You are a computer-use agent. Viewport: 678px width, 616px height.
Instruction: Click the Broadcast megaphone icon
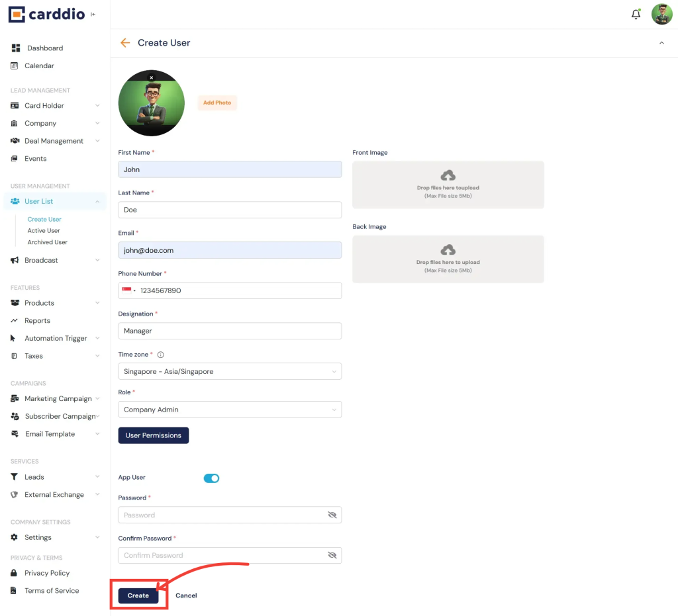tap(14, 260)
